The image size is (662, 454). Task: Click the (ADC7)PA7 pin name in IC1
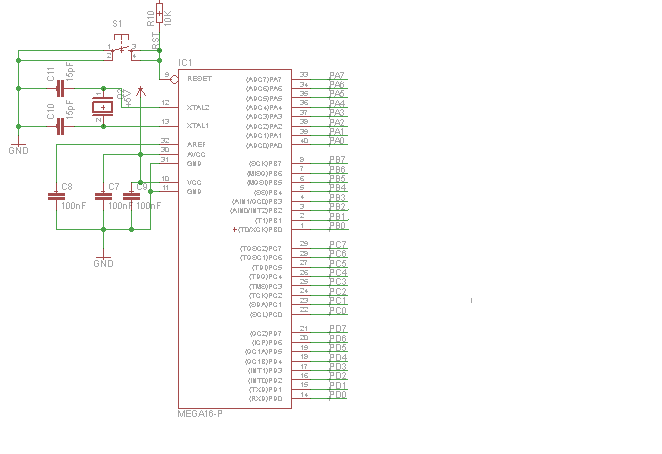(x=264, y=79)
